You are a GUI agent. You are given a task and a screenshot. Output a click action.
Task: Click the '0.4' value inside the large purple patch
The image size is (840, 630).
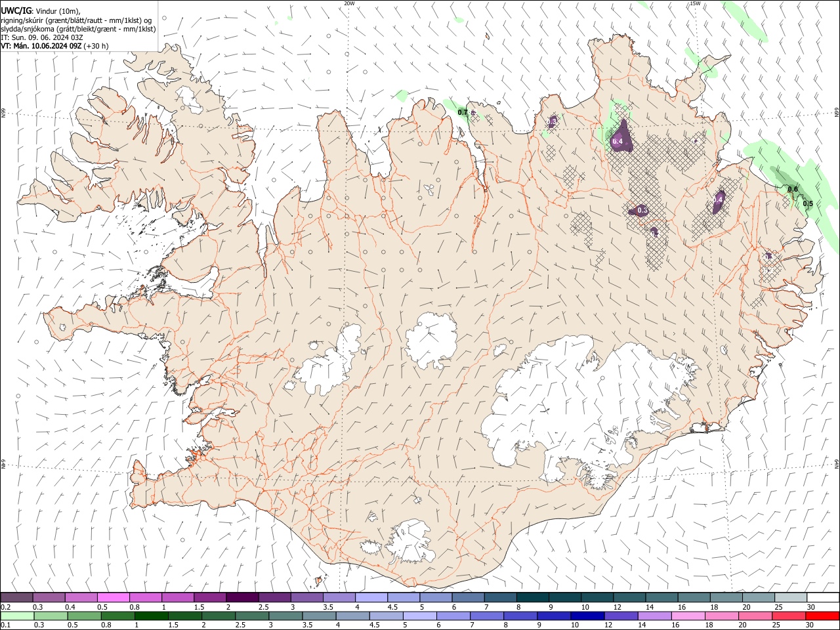pyautogui.click(x=618, y=141)
